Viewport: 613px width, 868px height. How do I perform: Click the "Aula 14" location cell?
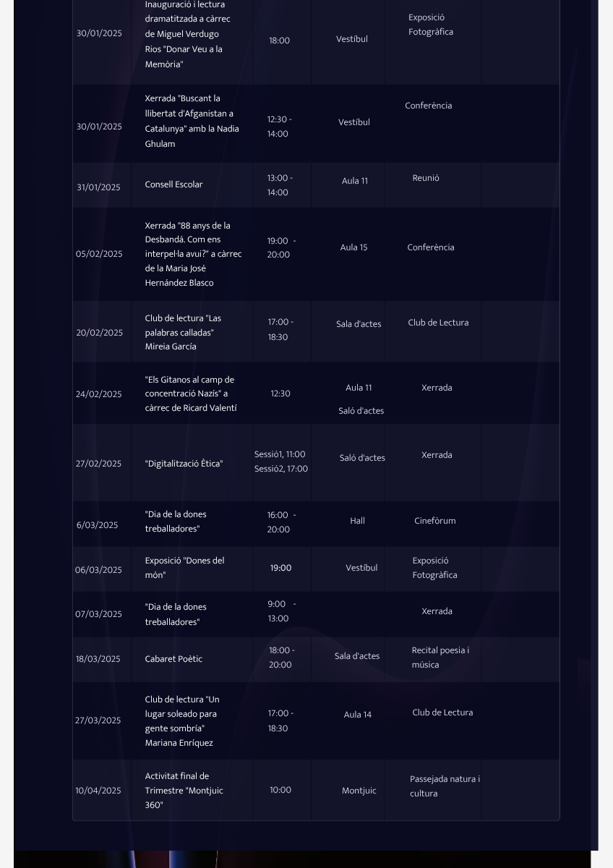[x=357, y=715]
